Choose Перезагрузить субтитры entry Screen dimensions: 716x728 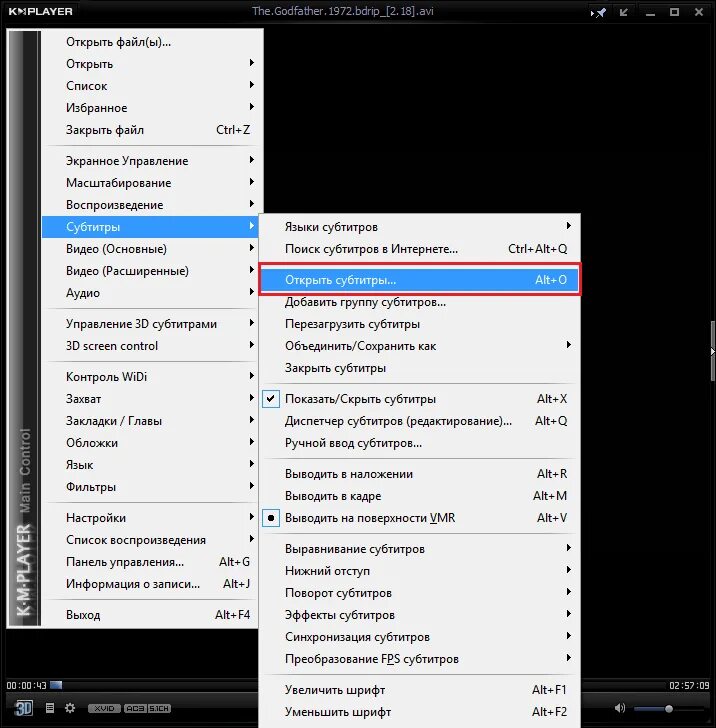point(419,324)
